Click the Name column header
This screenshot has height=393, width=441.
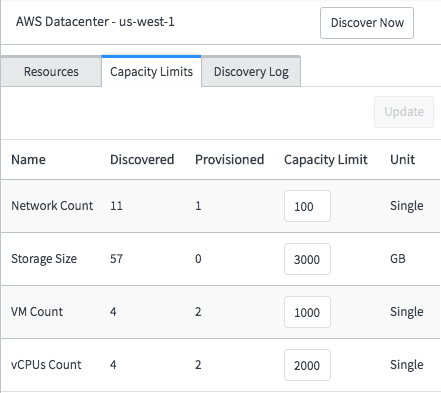(28, 160)
